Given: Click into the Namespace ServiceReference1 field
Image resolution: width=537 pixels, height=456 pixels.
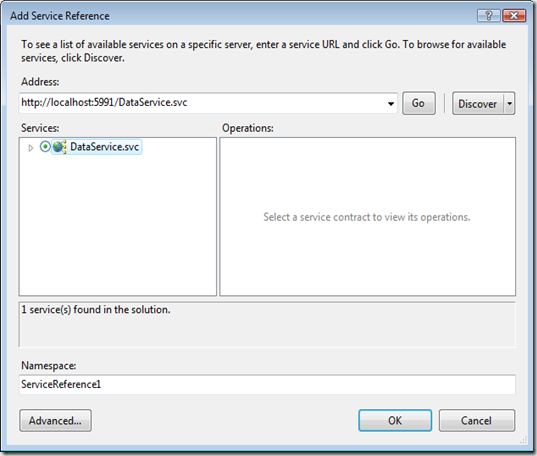Looking at the screenshot, I should (267, 384).
